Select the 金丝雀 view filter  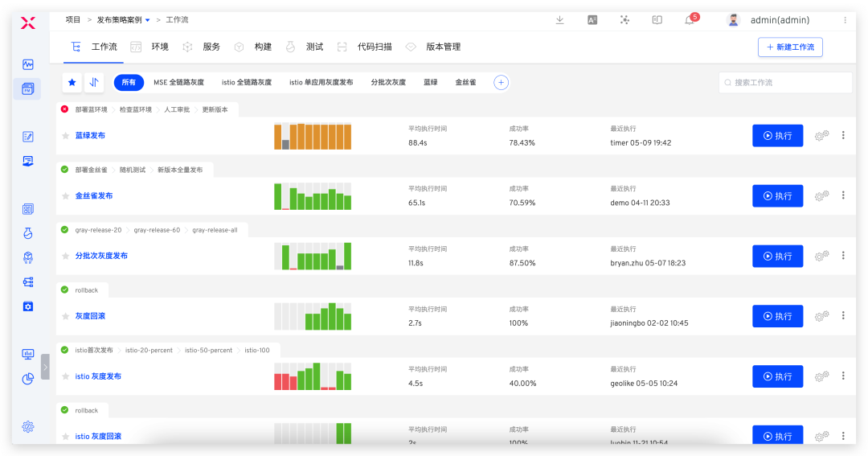(x=465, y=83)
